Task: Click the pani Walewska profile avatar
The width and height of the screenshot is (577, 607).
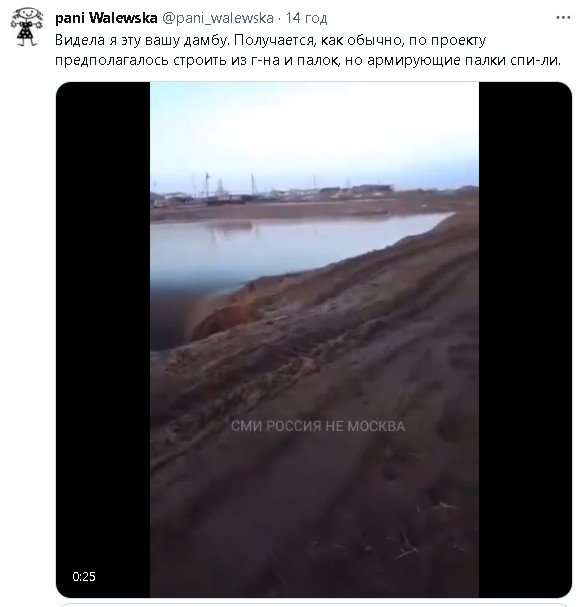Action: (26, 27)
